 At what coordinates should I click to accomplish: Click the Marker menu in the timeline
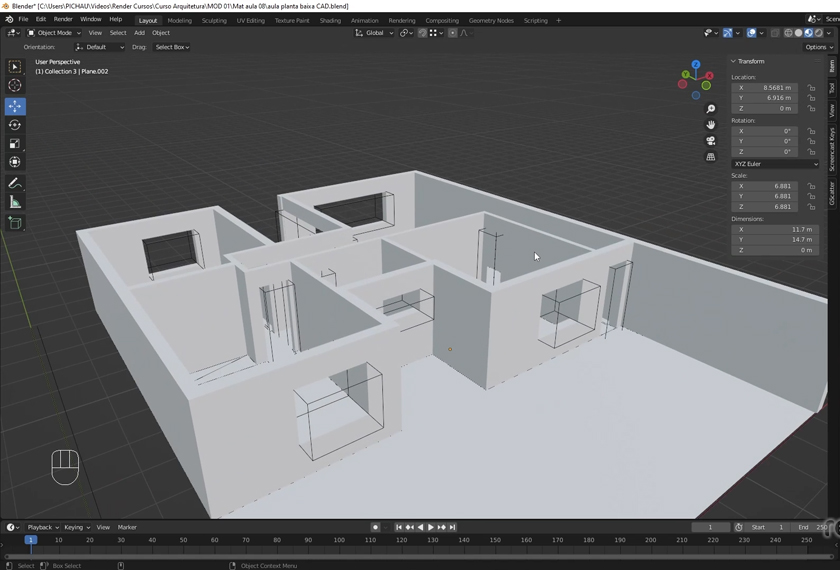[127, 527]
